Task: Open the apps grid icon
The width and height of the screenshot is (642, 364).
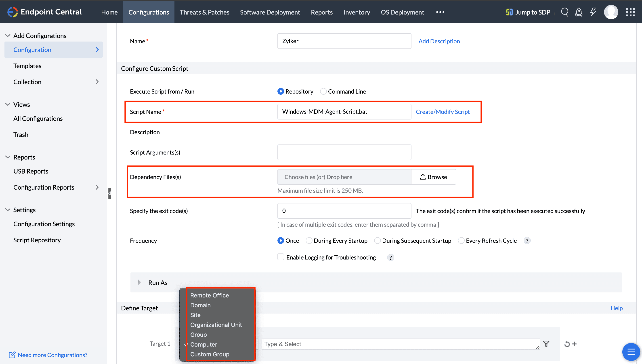Action: click(631, 12)
